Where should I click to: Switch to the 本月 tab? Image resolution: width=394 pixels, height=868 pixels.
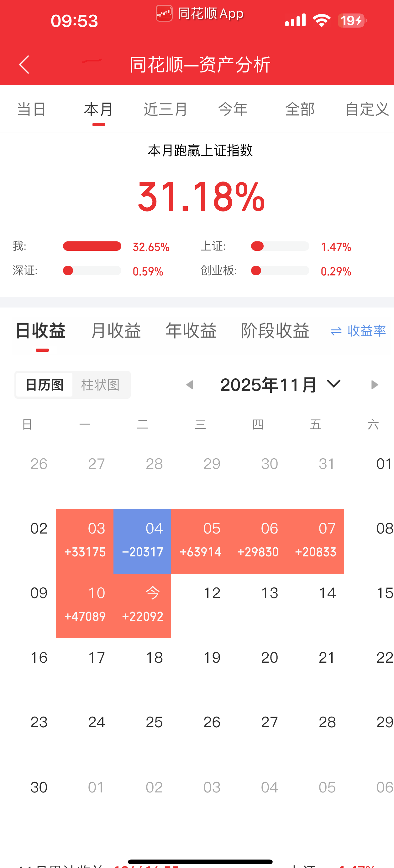coord(98,109)
